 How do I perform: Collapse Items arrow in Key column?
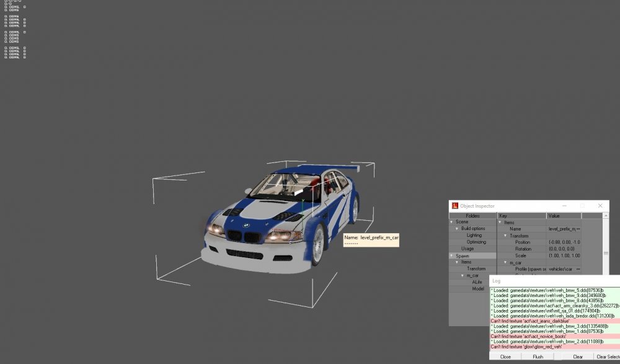coord(500,223)
